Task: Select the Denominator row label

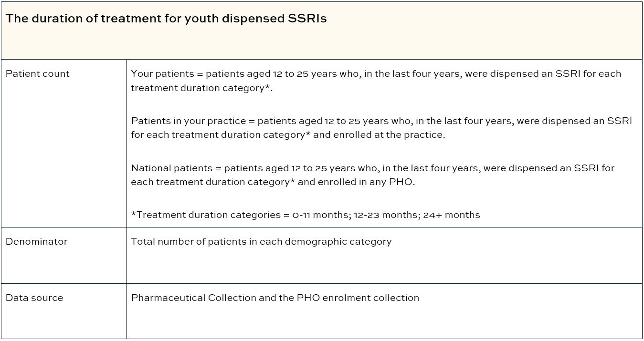Action: pyautogui.click(x=36, y=242)
